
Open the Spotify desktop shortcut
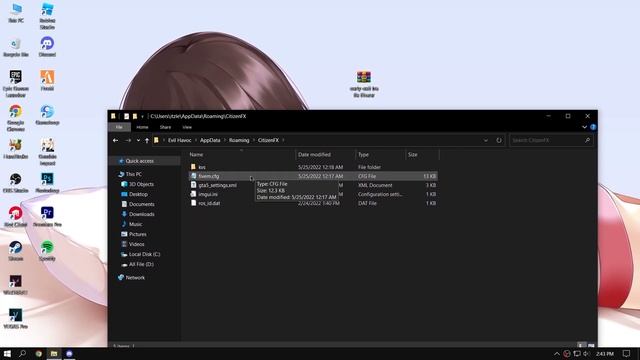pos(47,251)
